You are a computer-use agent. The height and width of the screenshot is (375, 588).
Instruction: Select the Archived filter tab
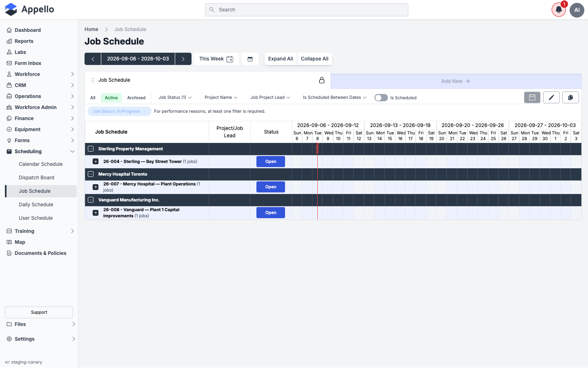pyautogui.click(x=136, y=98)
